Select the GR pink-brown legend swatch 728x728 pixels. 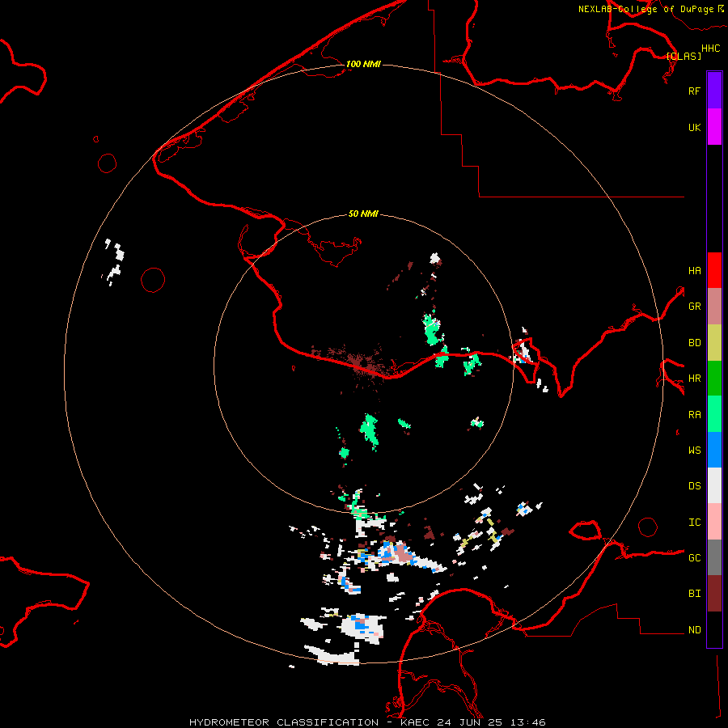(x=714, y=307)
